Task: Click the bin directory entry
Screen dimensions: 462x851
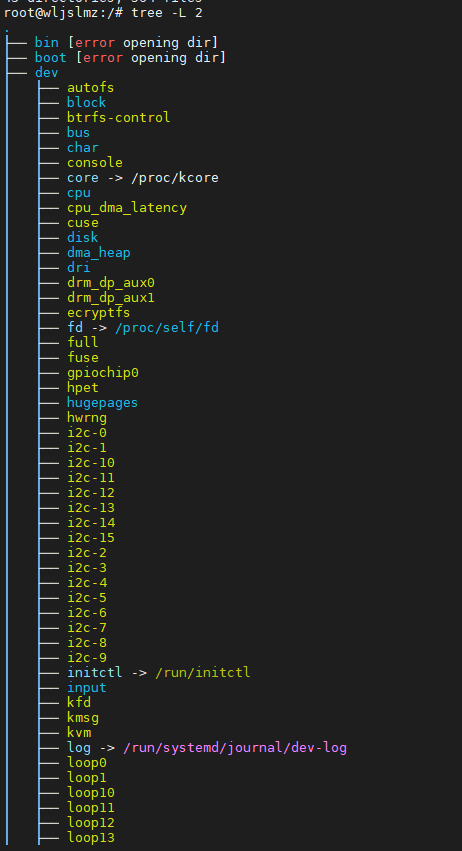Action: [x=47, y=42]
